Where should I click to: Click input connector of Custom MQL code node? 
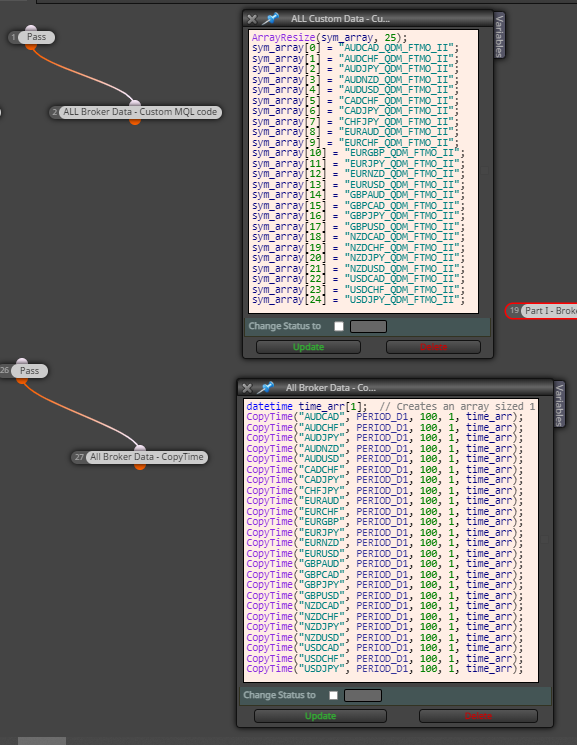click(135, 104)
